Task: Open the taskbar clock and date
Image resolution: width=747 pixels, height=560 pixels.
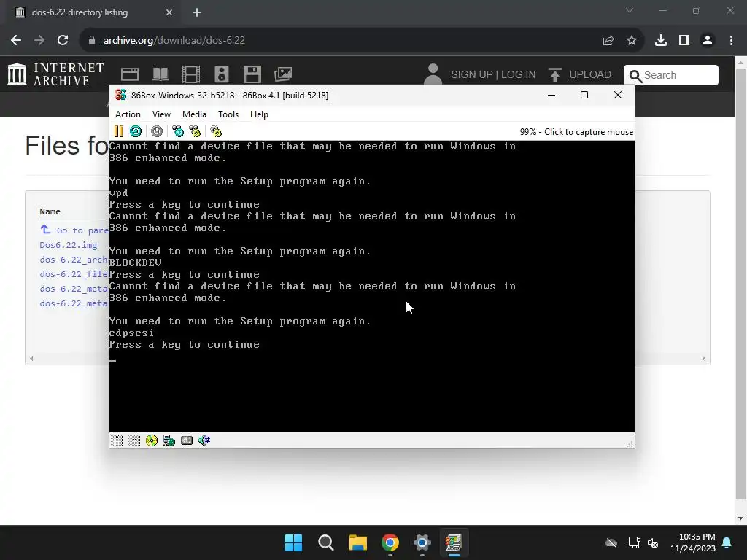Action: coord(693,542)
